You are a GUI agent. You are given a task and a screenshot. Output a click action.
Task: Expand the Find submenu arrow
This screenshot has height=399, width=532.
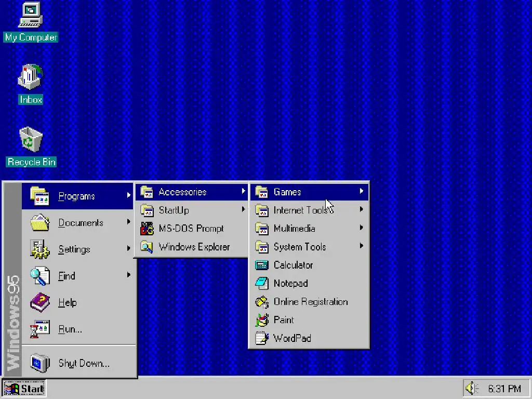129,274
